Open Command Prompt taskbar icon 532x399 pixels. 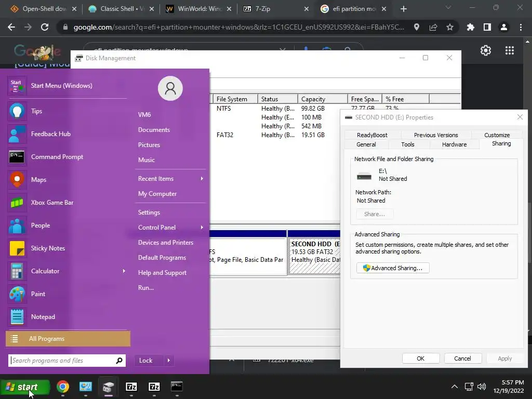(177, 387)
